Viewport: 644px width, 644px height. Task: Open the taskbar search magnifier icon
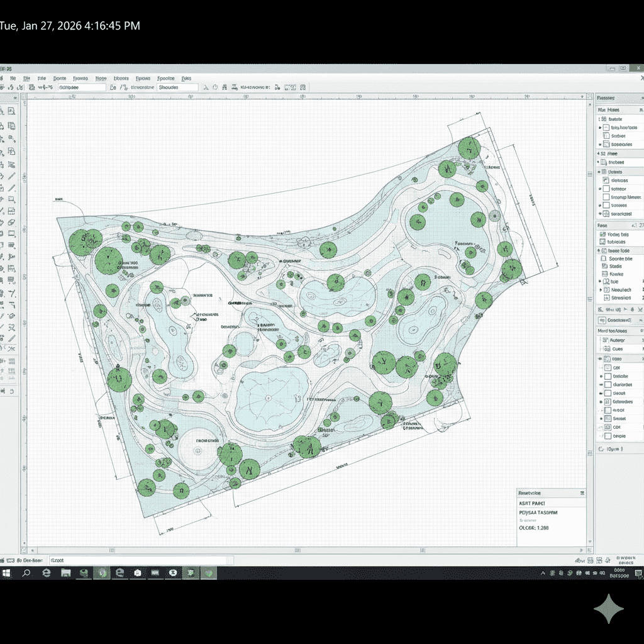(x=26, y=573)
